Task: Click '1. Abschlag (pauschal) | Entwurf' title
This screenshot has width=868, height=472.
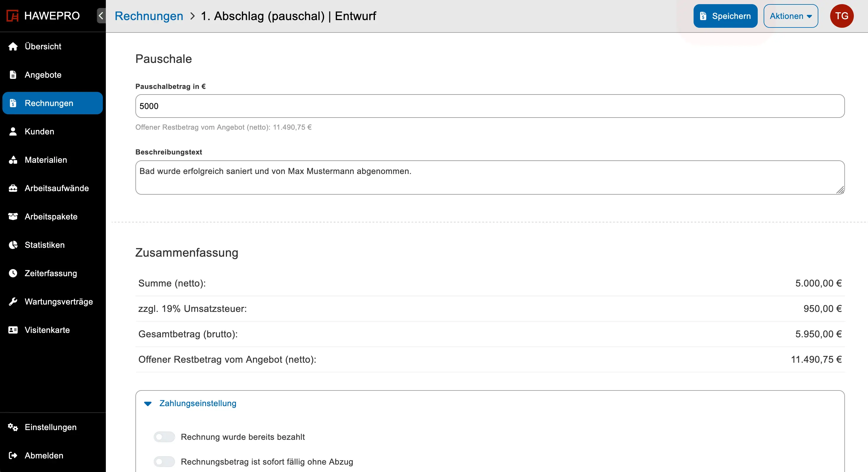Action: 289,16
